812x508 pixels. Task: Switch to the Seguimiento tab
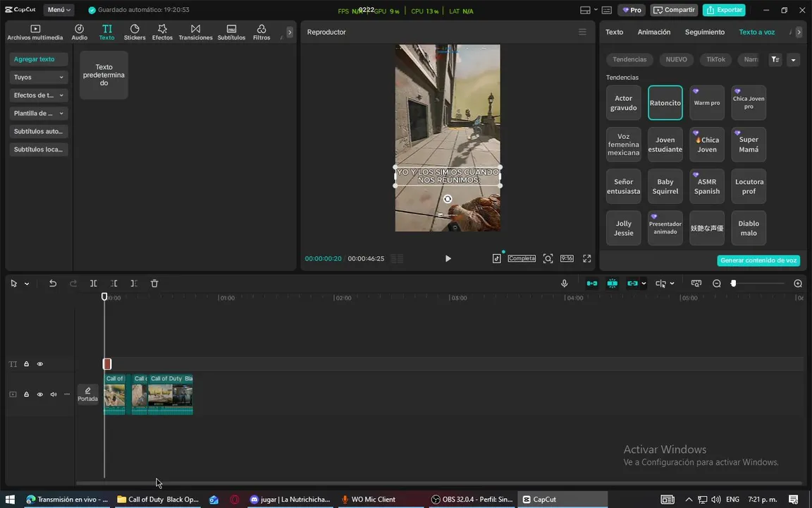tap(705, 32)
